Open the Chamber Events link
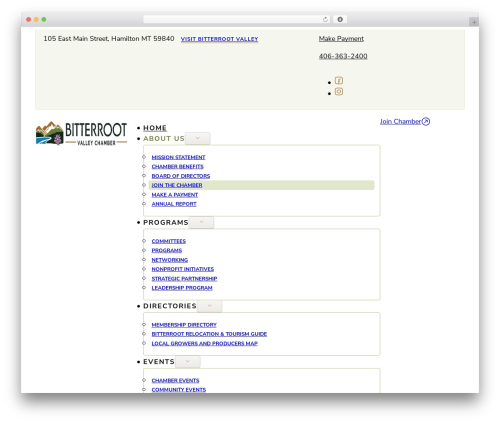The image size is (500, 423). (175, 380)
